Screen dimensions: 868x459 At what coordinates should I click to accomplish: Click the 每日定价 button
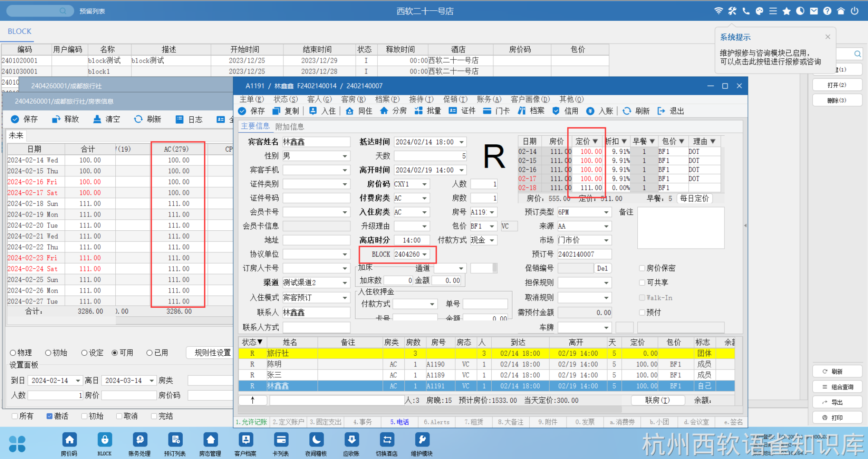tap(694, 198)
